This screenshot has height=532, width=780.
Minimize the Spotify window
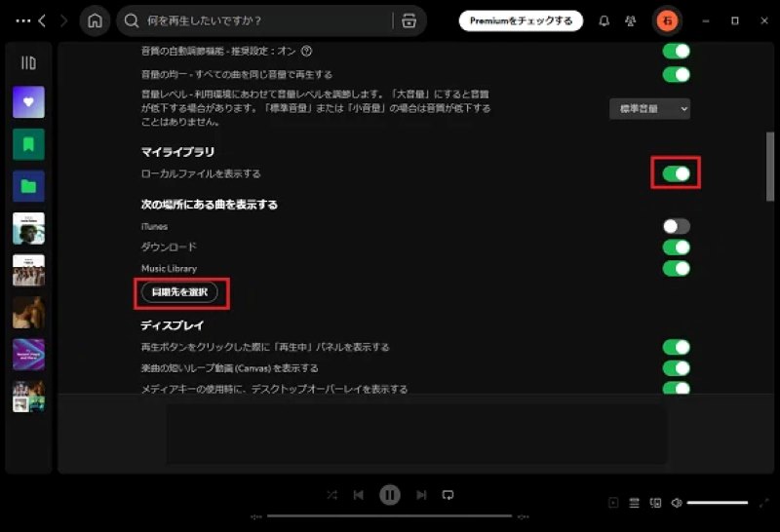705,20
